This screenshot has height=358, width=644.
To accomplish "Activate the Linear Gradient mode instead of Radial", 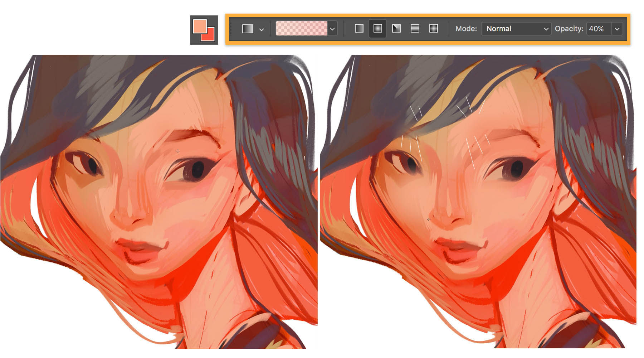I will coord(359,29).
